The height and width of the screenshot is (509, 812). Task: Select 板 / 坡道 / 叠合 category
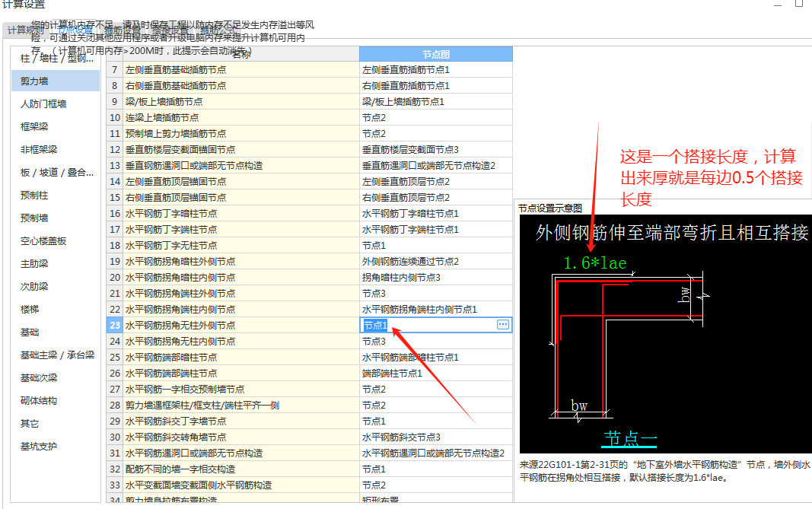(56, 172)
